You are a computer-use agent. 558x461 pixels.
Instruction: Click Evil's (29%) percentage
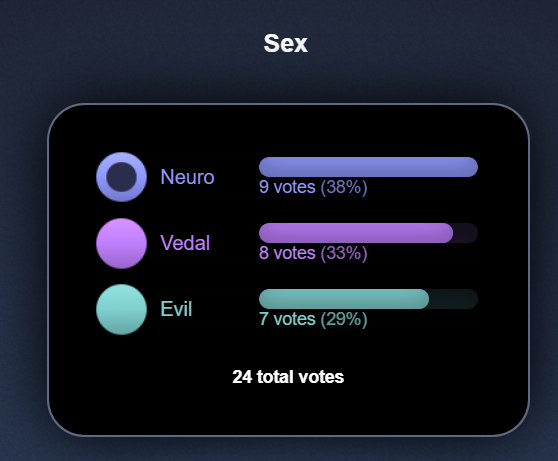pyautogui.click(x=344, y=319)
